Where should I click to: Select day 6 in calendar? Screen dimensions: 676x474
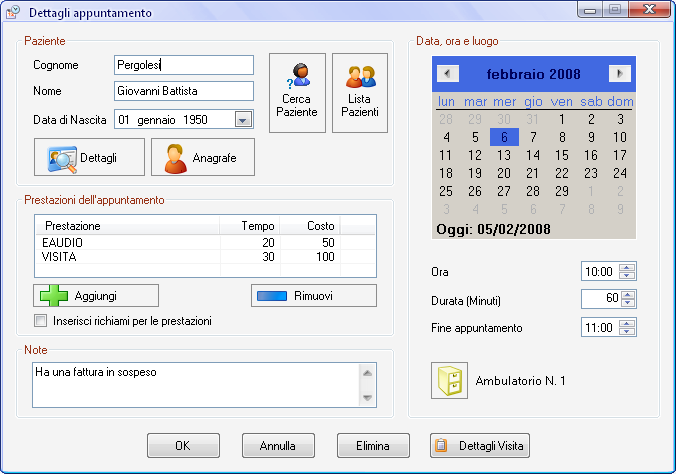504,137
